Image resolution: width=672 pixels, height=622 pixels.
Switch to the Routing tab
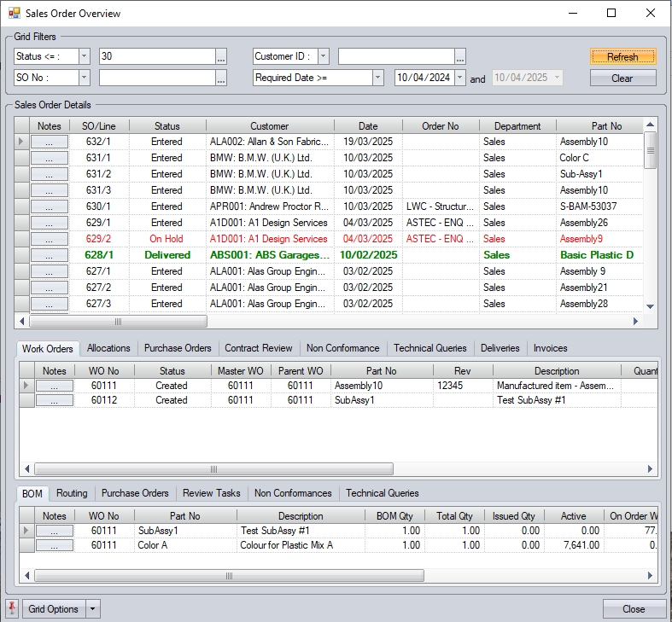click(72, 493)
